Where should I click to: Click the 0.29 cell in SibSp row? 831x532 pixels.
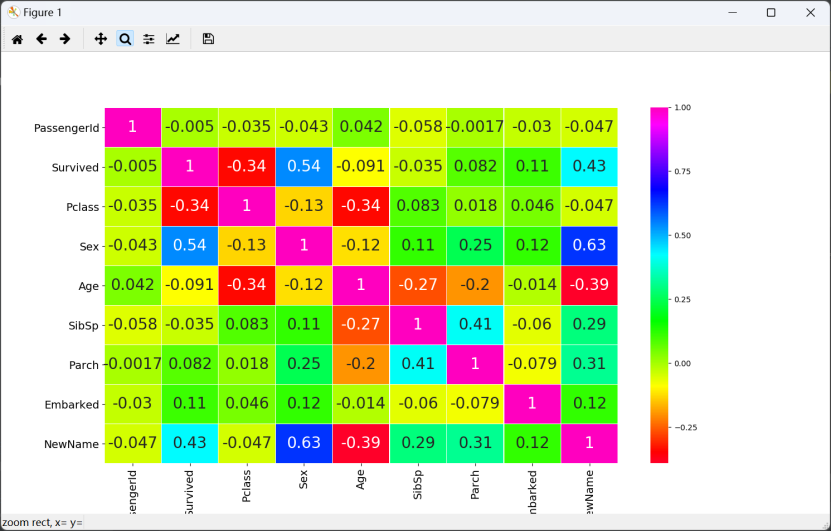click(589, 325)
